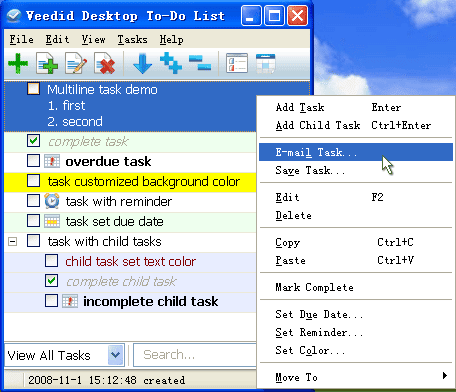Choose Delete in the context menu
Image resolution: width=456 pixels, height=392 pixels.
[356, 215]
